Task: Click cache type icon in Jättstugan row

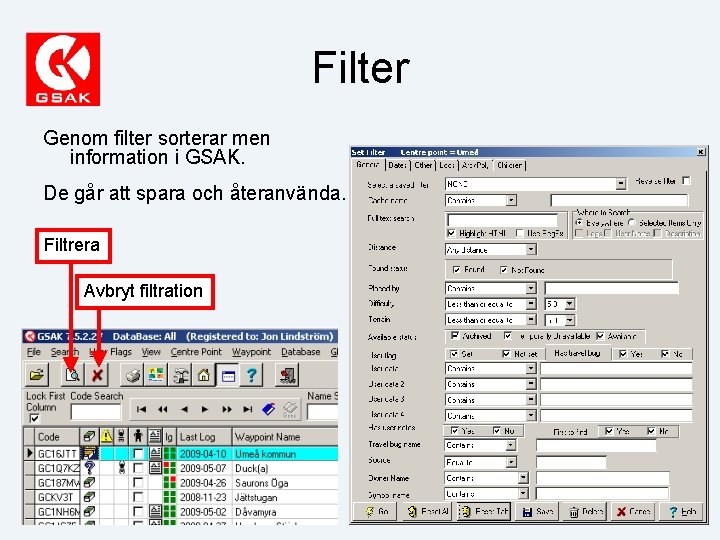Action: (90, 497)
